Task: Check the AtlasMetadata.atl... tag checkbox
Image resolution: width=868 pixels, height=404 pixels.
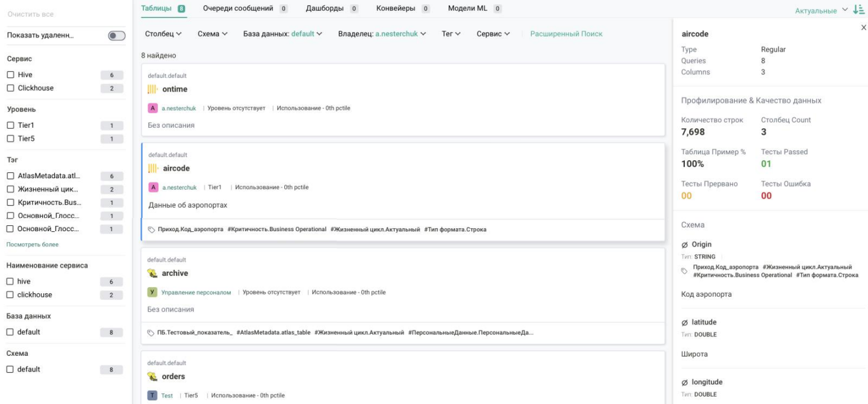Action: point(10,176)
